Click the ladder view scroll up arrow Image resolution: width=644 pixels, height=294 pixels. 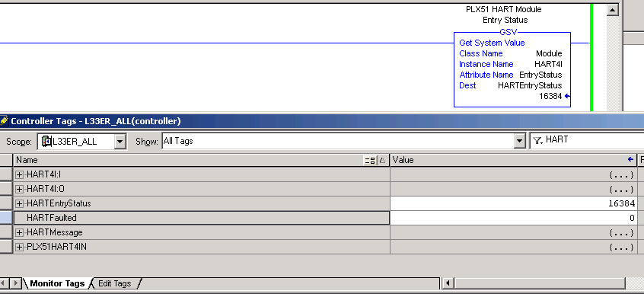tap(613, 10)
